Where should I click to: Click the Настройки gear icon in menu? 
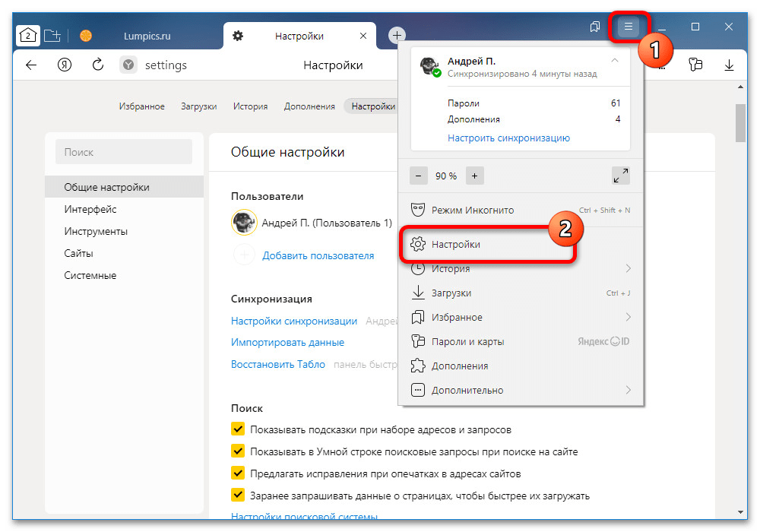click(x=418, y=244)
